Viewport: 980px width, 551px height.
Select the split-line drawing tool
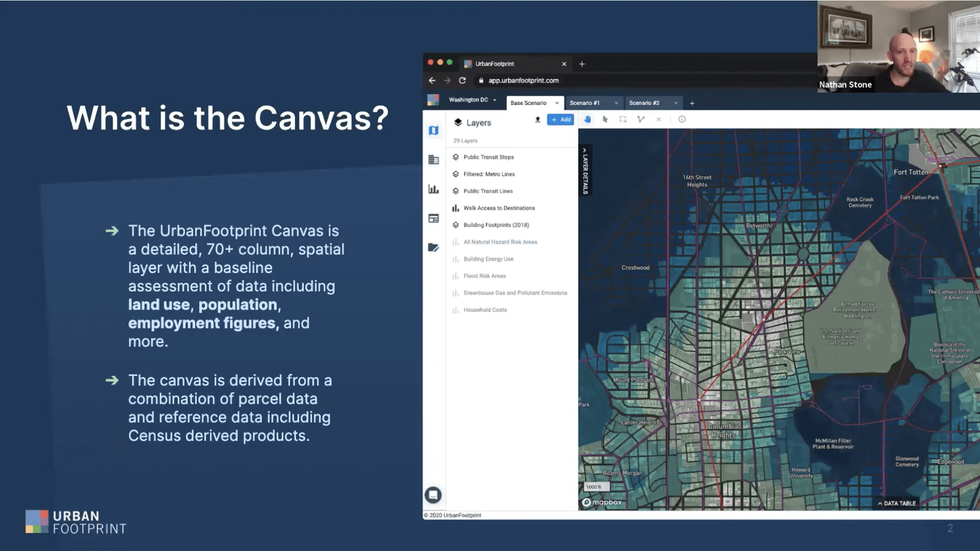pyautogui.click(x=641, y=120)
